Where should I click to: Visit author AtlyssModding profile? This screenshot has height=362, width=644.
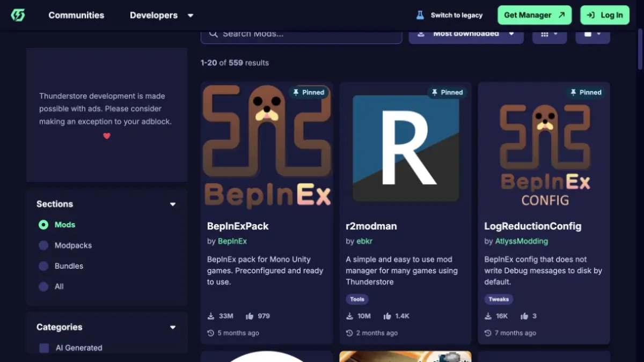tap(522, 241)
